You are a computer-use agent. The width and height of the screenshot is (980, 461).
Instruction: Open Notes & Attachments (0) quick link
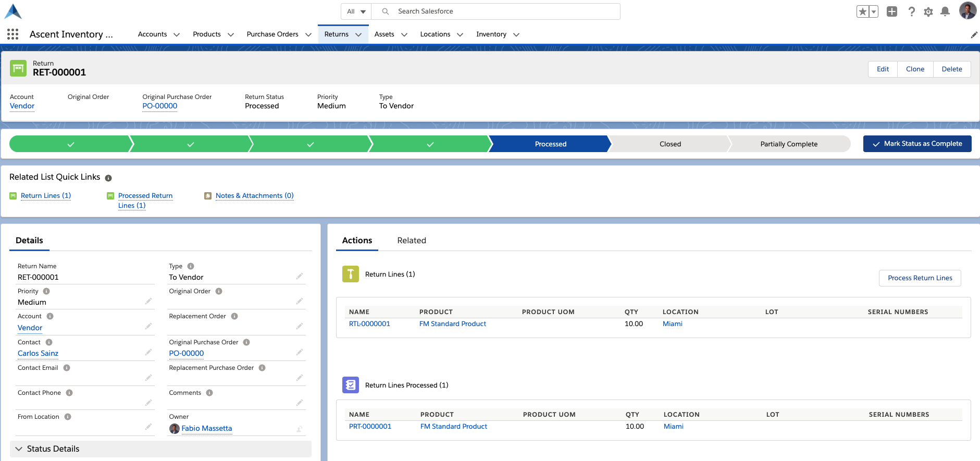255,196
